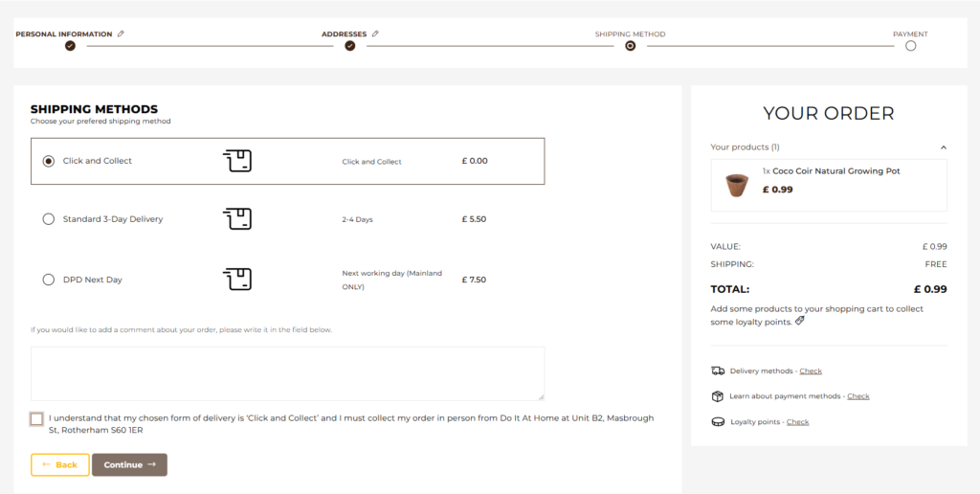
Task: Go back with the Back button
Action: (60, 464)
